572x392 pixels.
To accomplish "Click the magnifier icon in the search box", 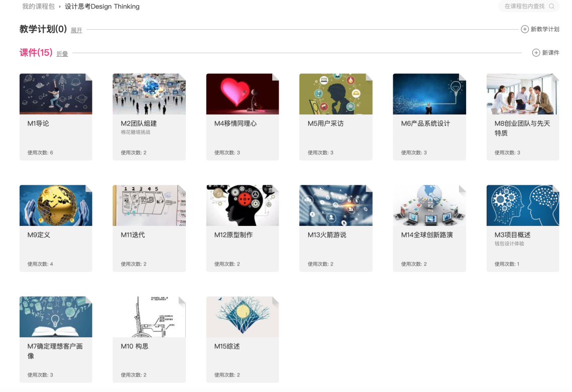I will [x=550, y=7].
